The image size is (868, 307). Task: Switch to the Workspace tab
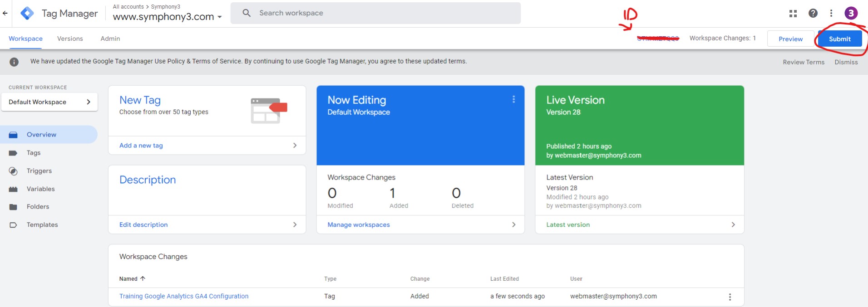(25, 39)
